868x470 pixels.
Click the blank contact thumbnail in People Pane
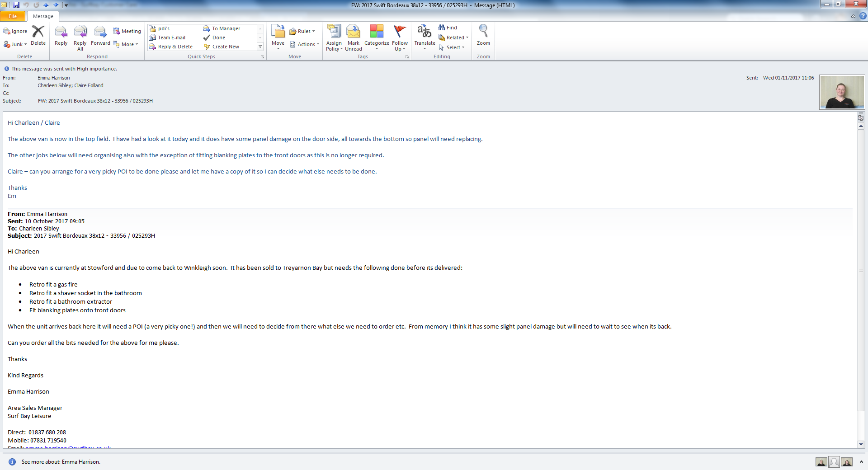tap(834, 462)
